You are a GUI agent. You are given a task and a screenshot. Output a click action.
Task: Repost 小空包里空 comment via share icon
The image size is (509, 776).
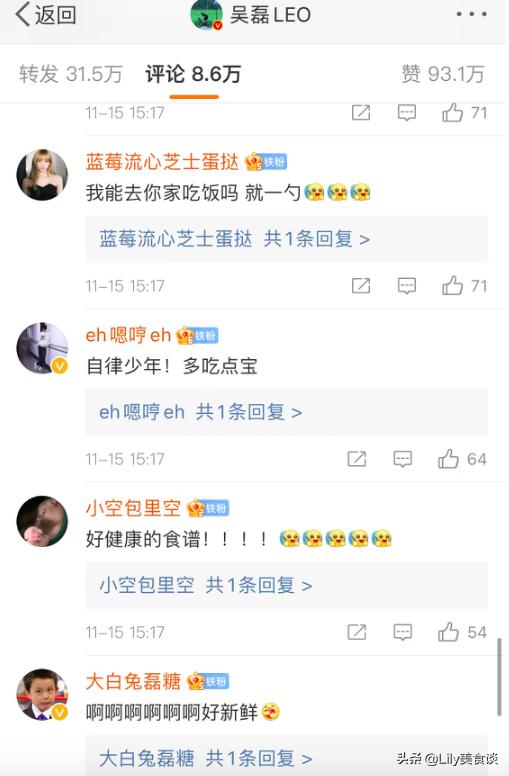pos(356,632)
